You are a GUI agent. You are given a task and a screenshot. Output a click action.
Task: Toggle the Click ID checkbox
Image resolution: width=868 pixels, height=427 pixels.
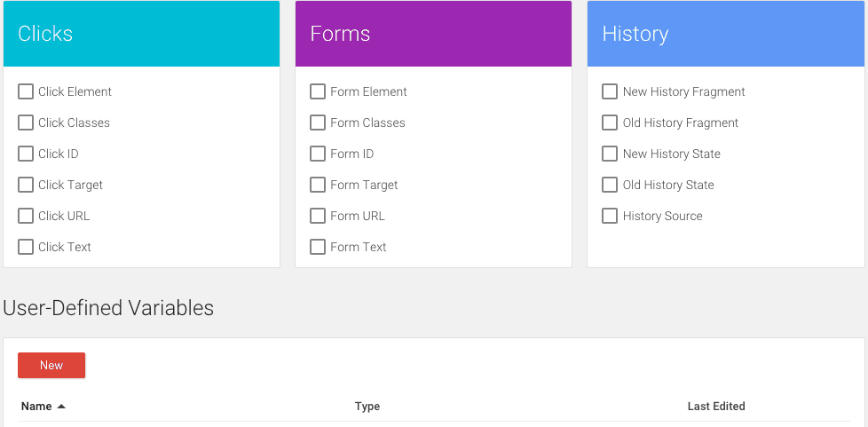tap(26, 154)
